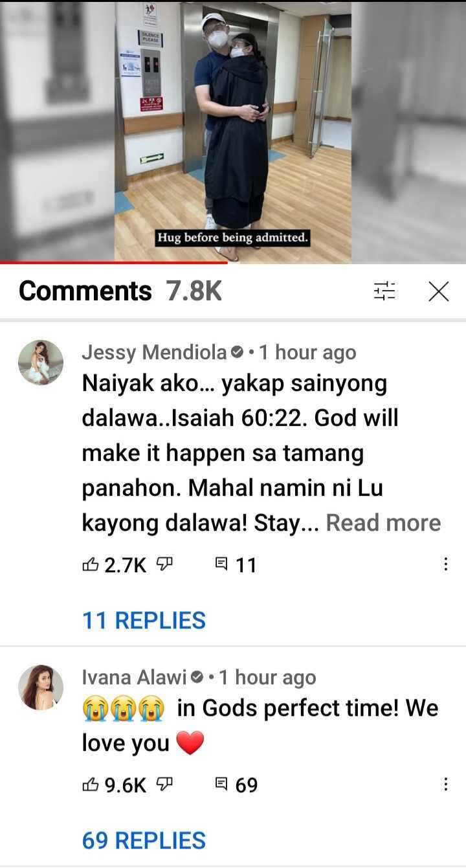
Task: Close the Comments panel
Action: click(439, 292)
